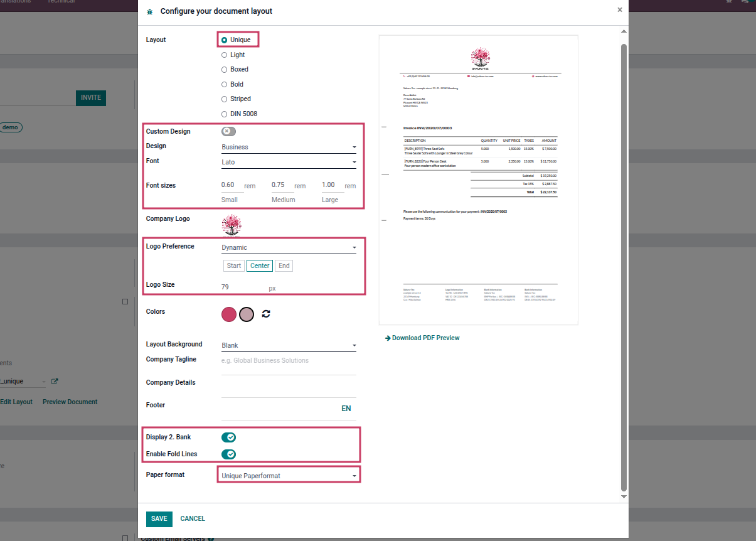
Task: Click the EN footer language button
Action: pos(346,409)
